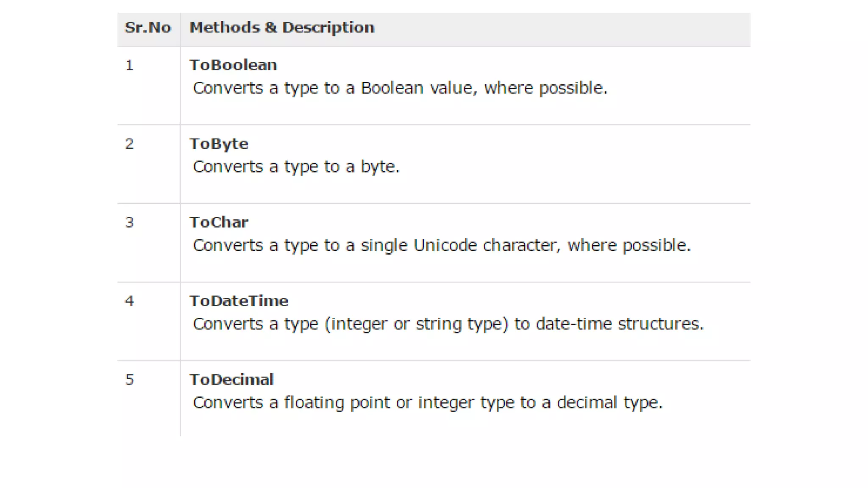The height and width of the screenshot is (488, 868).
Task: Click the ToBoolean description text
Action: [x=400, y=88]
